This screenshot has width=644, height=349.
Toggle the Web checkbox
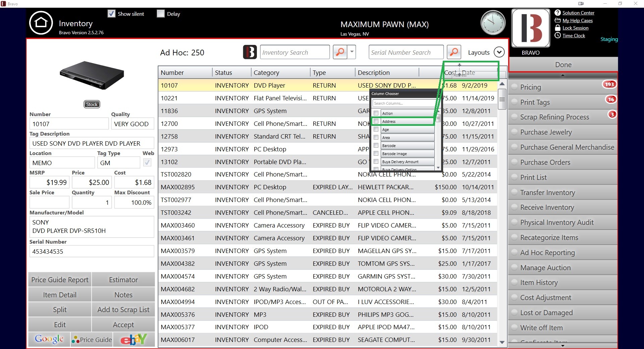click(x=147, y=163)
